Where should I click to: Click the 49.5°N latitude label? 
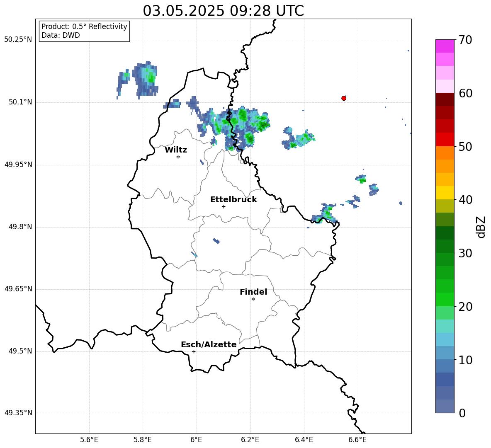pos(20,351)
